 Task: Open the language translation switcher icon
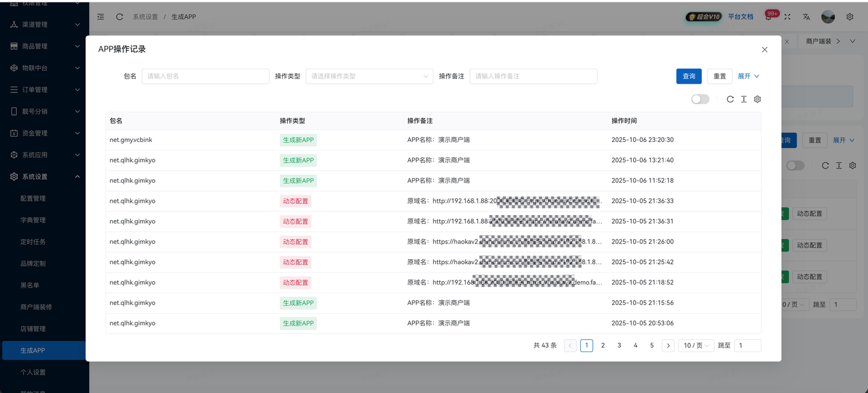(x=807, y=17)
